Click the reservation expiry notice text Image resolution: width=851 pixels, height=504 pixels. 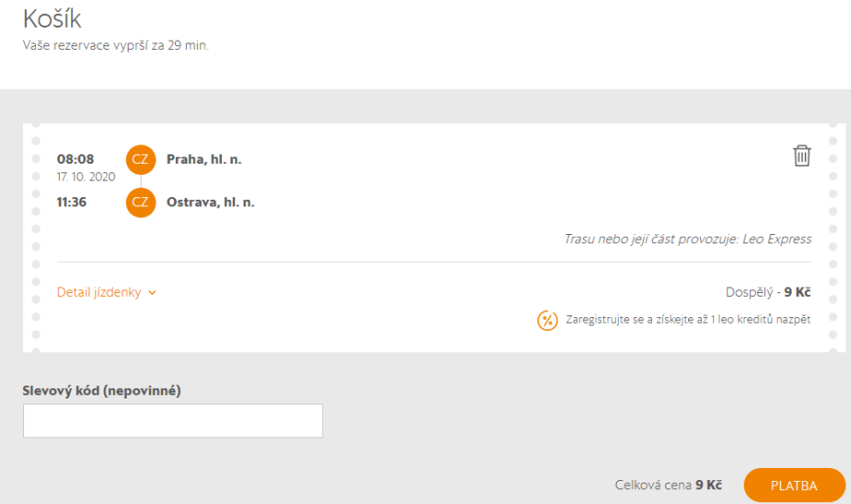point(116,45)
